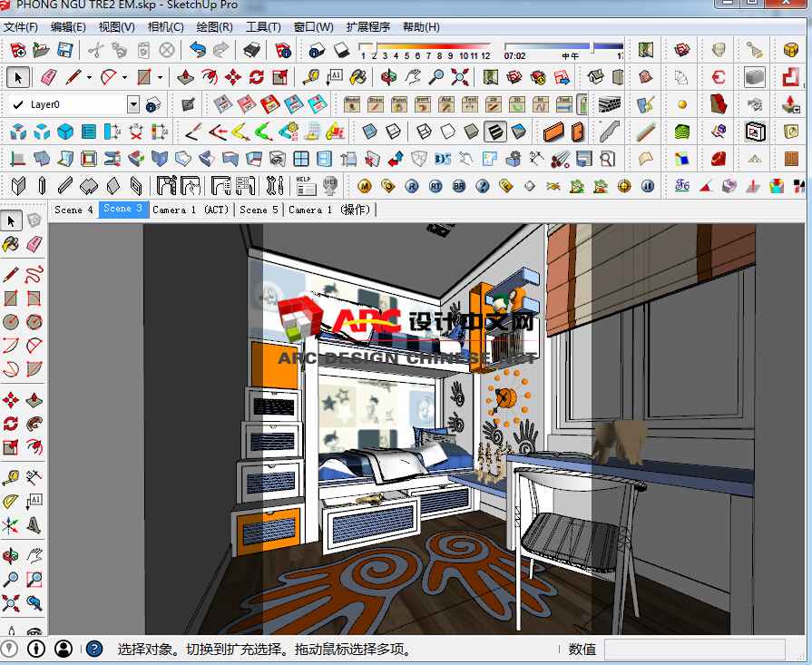Open the HELP card icon in the toolbar
Screen dimensions: 812x665
pyautogui.click(x=306, y=185)
